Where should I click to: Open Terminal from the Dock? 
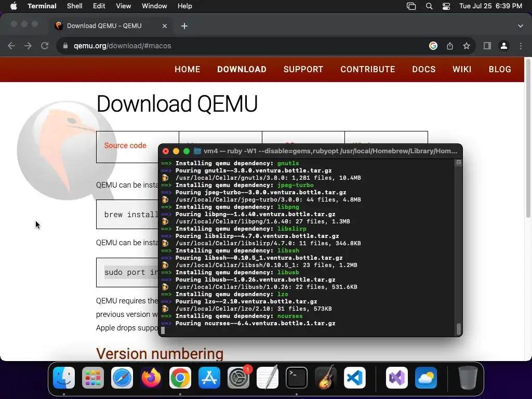(x=297, y=378)
